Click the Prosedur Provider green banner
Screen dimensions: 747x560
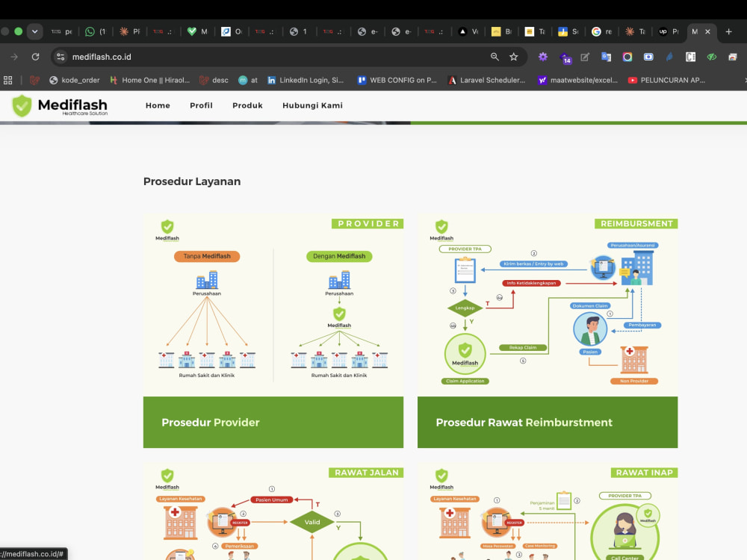click(273, 423)
